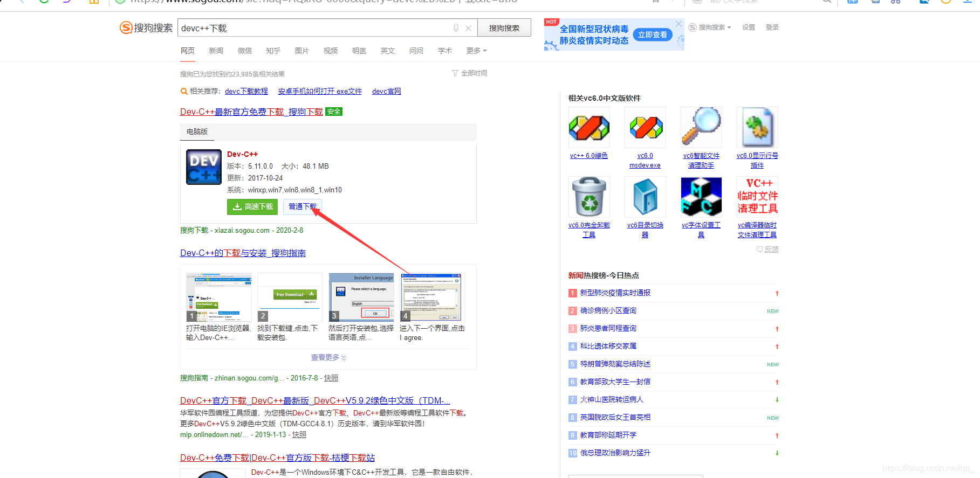980x478 pixels.
Task: Switch to the 图片 tab
Action: (302, 51)
